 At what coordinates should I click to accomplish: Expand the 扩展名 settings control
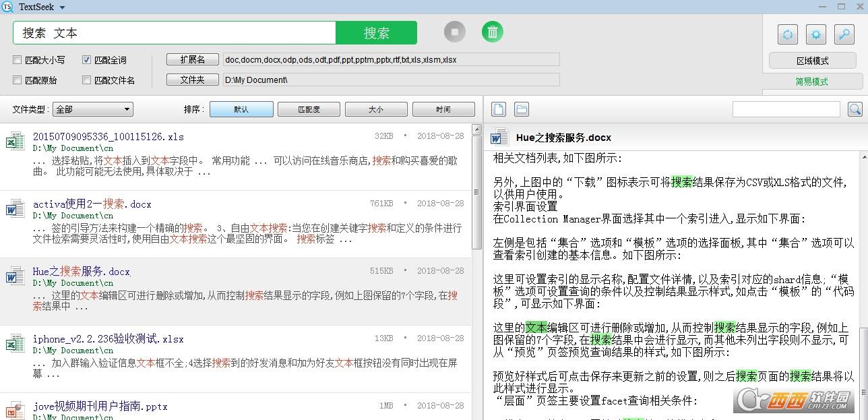coord(192,59)
